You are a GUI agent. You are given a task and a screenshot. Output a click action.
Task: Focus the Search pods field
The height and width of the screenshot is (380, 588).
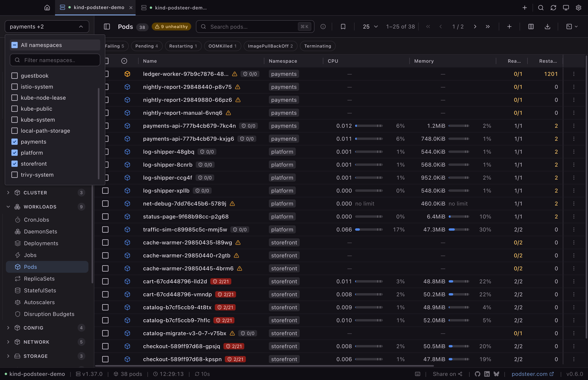(255, 27)
